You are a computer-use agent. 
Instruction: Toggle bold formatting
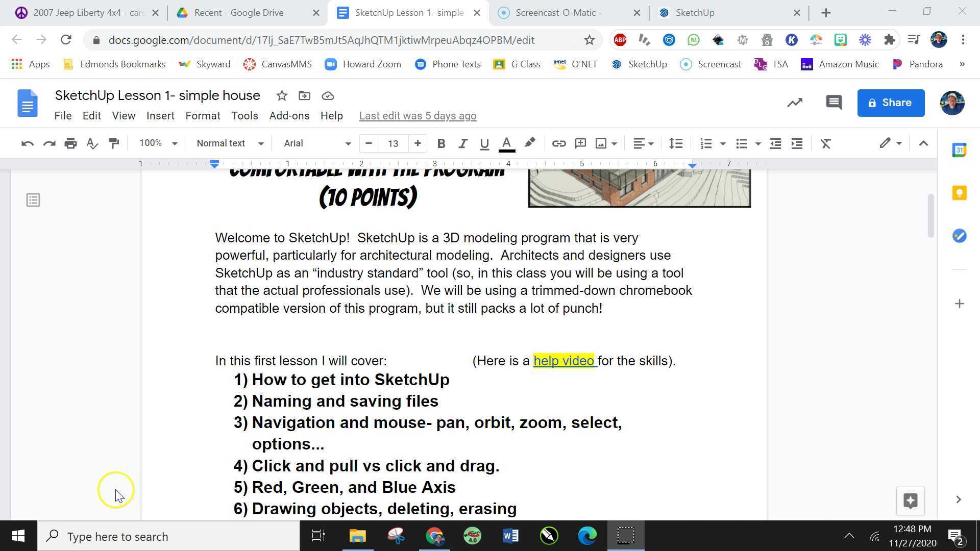441,143
